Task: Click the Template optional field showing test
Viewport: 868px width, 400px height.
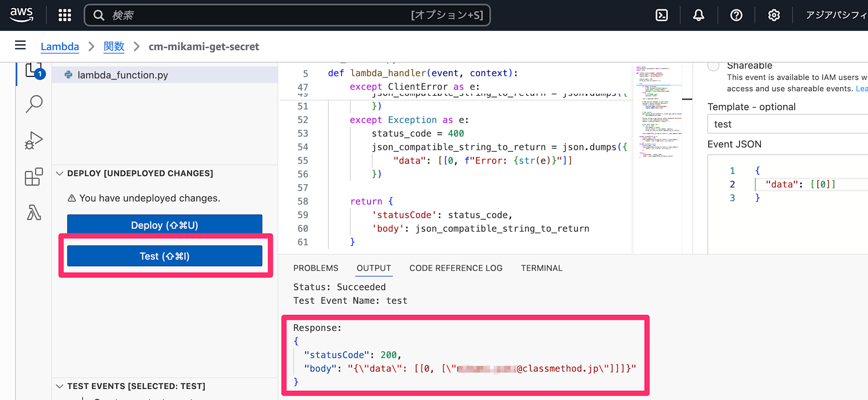Action: tap(788, 124)
